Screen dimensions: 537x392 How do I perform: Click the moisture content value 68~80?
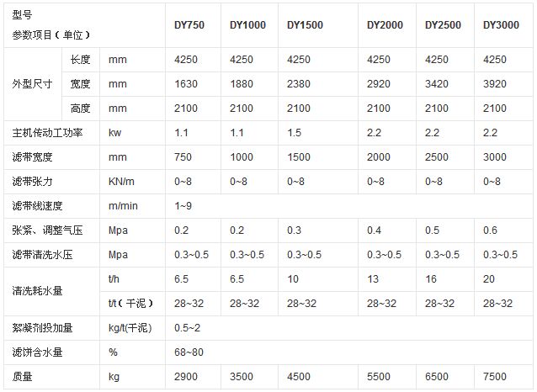coord(188,352)
